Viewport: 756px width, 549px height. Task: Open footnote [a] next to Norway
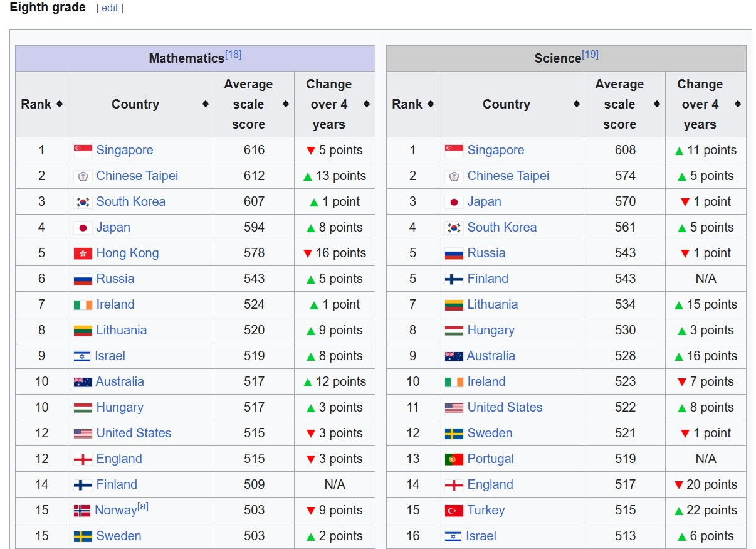click(143, 506)
